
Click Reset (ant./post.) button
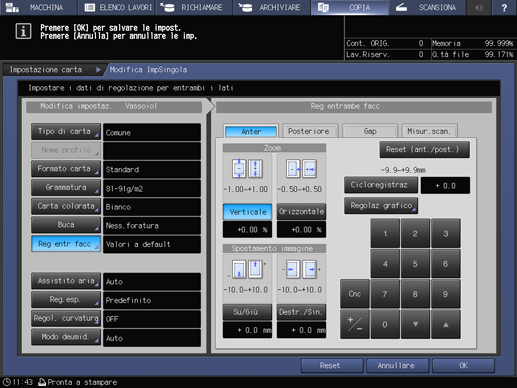click(424, 150)
